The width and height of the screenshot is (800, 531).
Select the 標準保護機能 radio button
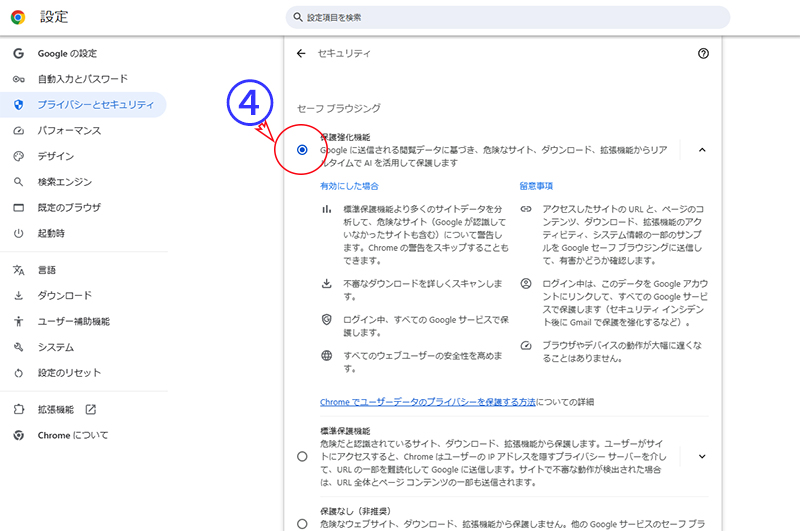click(302, 457)
